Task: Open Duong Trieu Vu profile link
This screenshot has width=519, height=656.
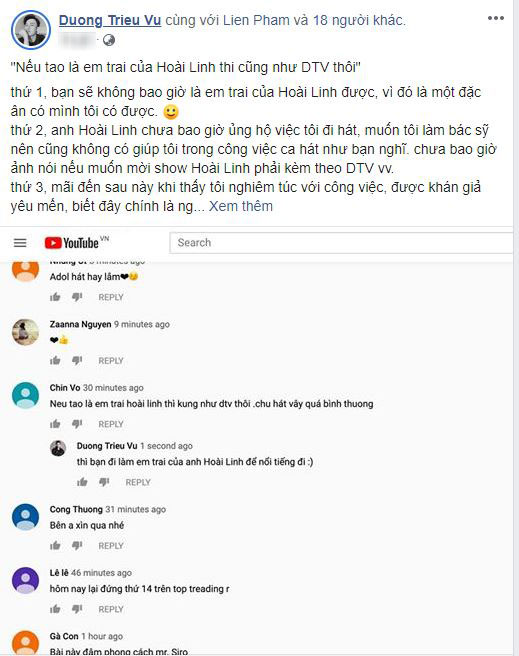Action: click(110, 20)
